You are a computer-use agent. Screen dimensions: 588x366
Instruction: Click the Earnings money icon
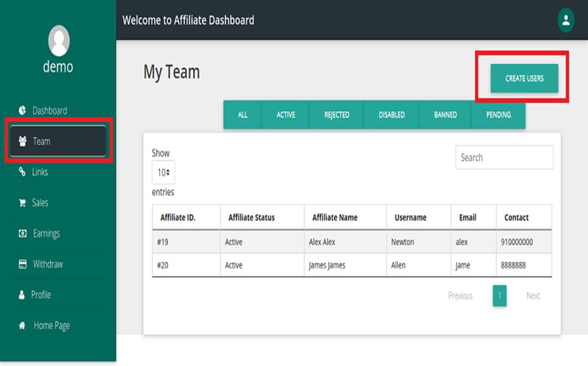click(x=23, y=234)
